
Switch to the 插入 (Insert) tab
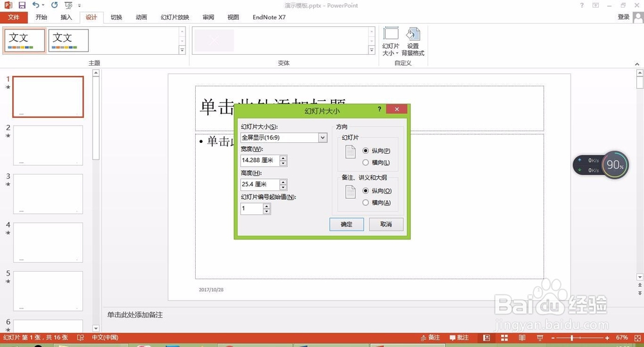point(66,17)
